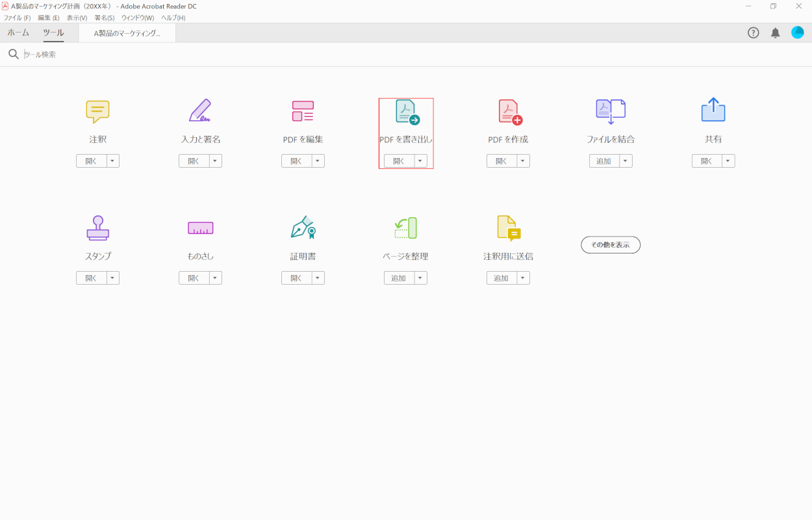This screenshot has height=520, width=812.
Task: Select the スタンプ stamp tool icon
Action: (x=97, y=228)
